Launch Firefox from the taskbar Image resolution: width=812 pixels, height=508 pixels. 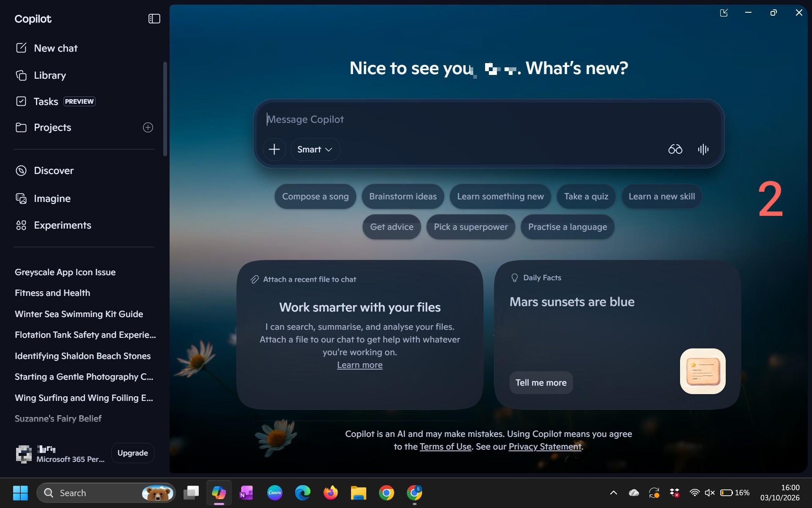[x=330, y=493]
